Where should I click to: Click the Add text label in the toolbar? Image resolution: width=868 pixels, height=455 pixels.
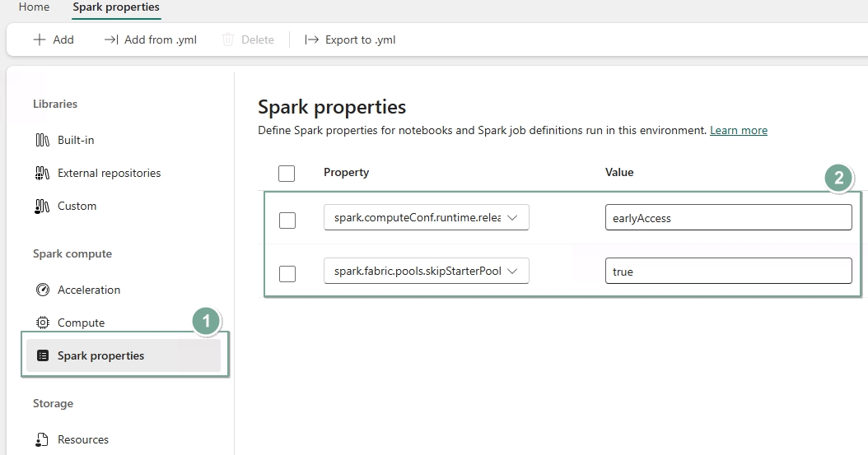63,39
